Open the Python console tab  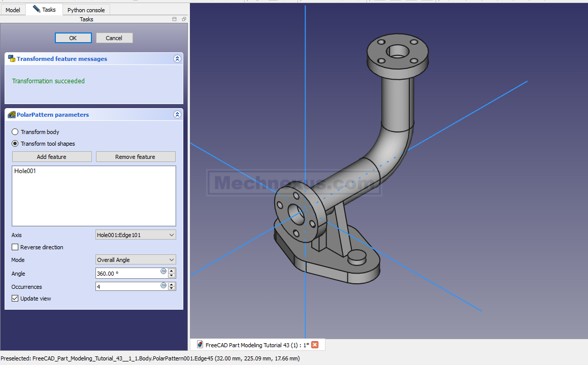(x=86, y=10)
